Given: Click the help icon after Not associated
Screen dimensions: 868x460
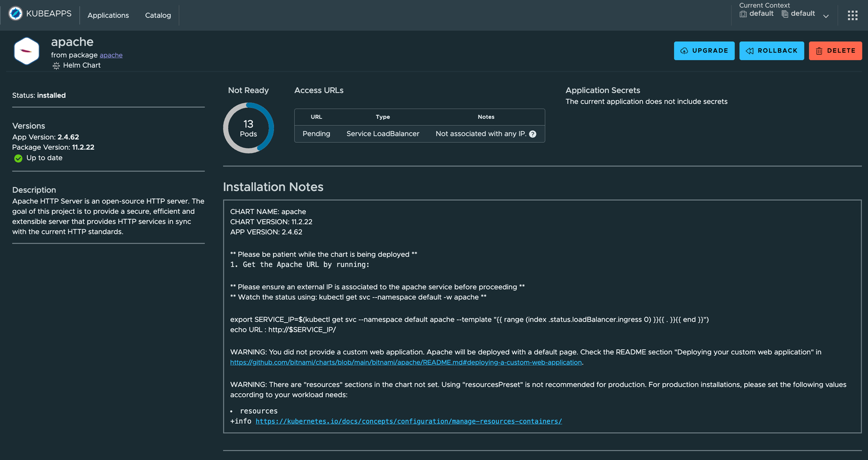Looking at the screenshot, I should tap(533, 134).
